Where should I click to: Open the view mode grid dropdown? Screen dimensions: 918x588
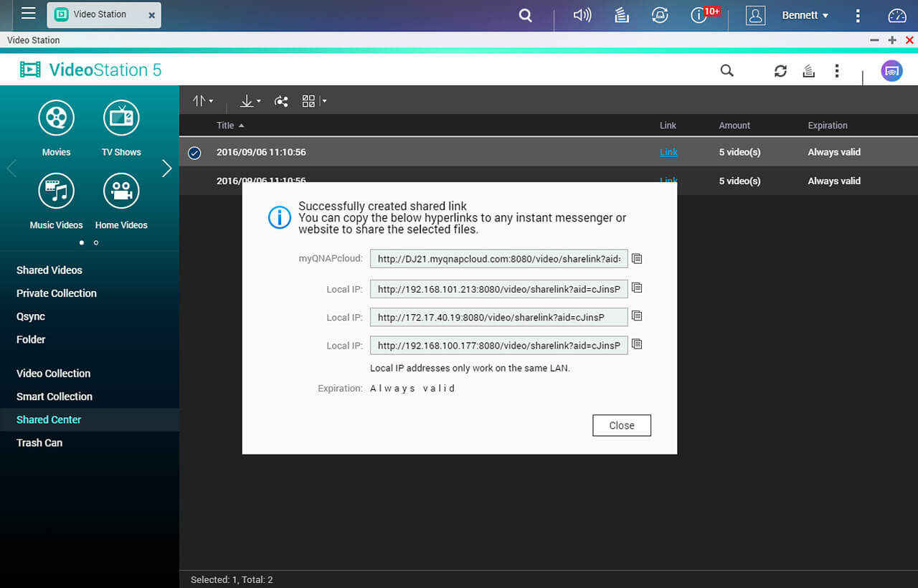[314, 101]
